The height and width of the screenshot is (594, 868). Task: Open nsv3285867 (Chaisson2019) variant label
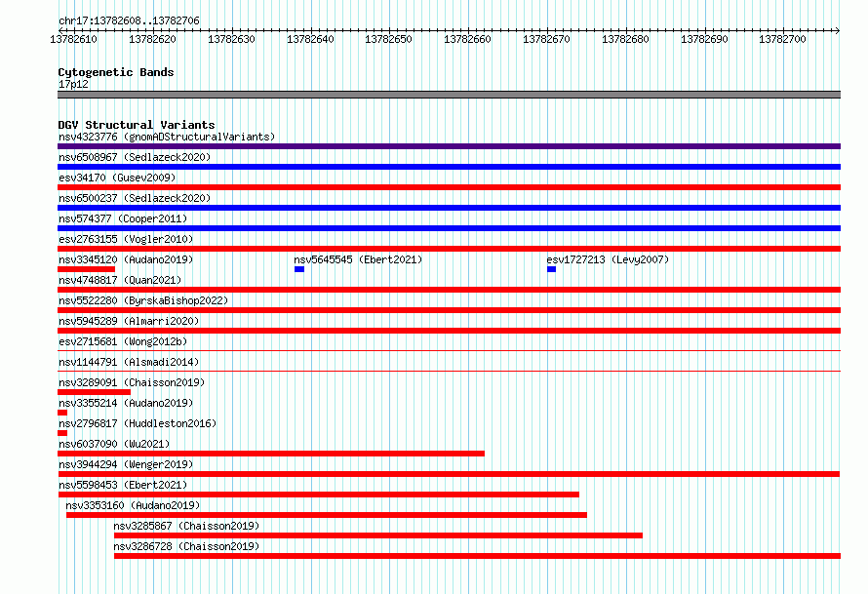point(186,526)
